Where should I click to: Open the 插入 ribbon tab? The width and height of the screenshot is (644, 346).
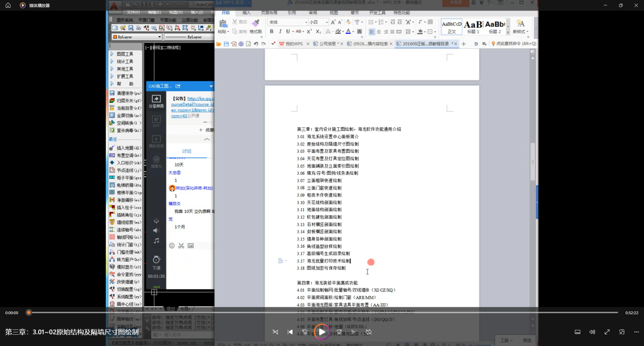pyautogui.click(x=246, y=13)
